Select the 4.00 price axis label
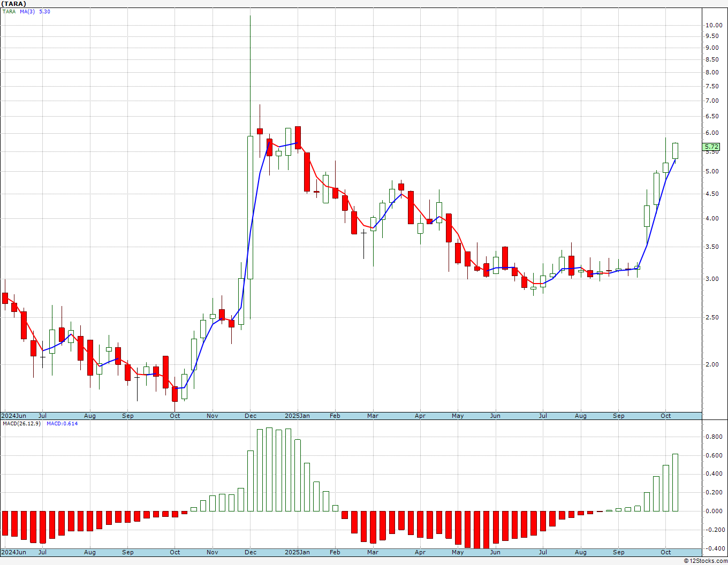 (x=712, y=218)
